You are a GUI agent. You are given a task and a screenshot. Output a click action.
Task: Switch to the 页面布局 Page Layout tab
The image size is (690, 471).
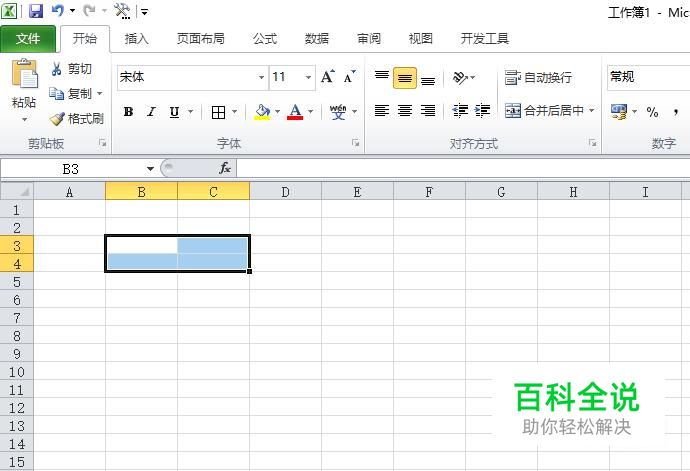[201, 39]
